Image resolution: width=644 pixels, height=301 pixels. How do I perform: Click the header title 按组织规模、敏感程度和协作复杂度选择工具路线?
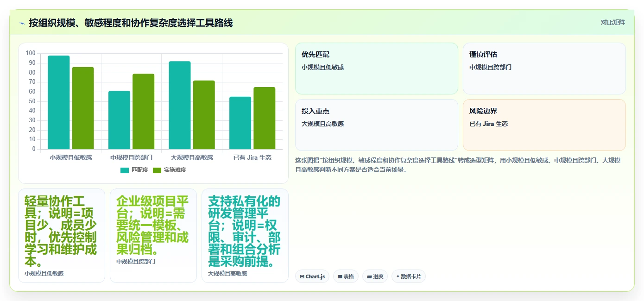point(131,23)
